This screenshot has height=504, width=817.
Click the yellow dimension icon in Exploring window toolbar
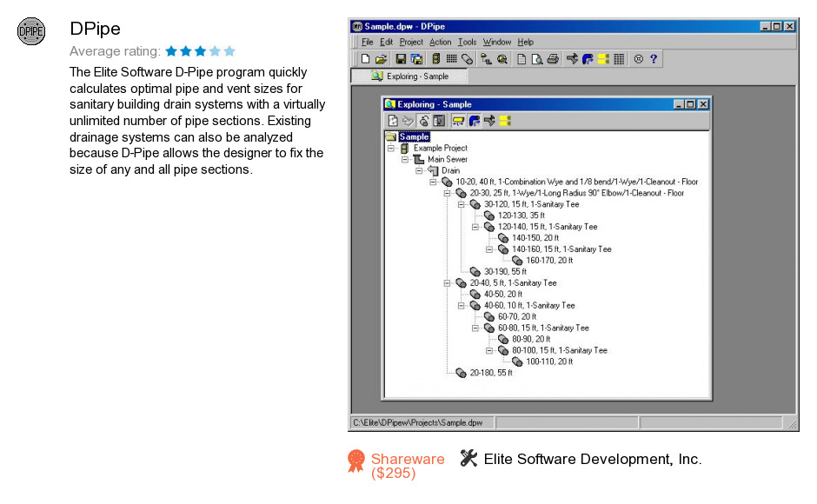point(458,121)
